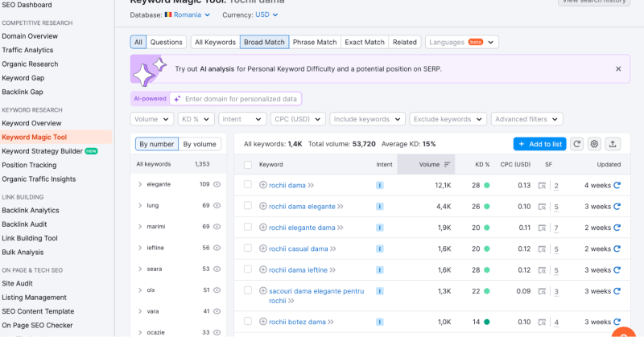This screenshot has width=644, height=337.
Task: Open SERP features icon for rochii dama elegante
Action: tap(543, 207)
